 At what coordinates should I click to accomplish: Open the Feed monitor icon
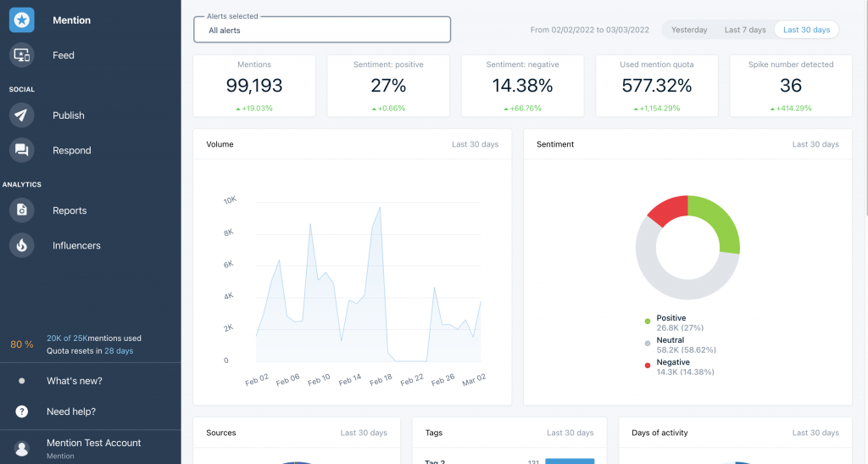coord(21,55)
